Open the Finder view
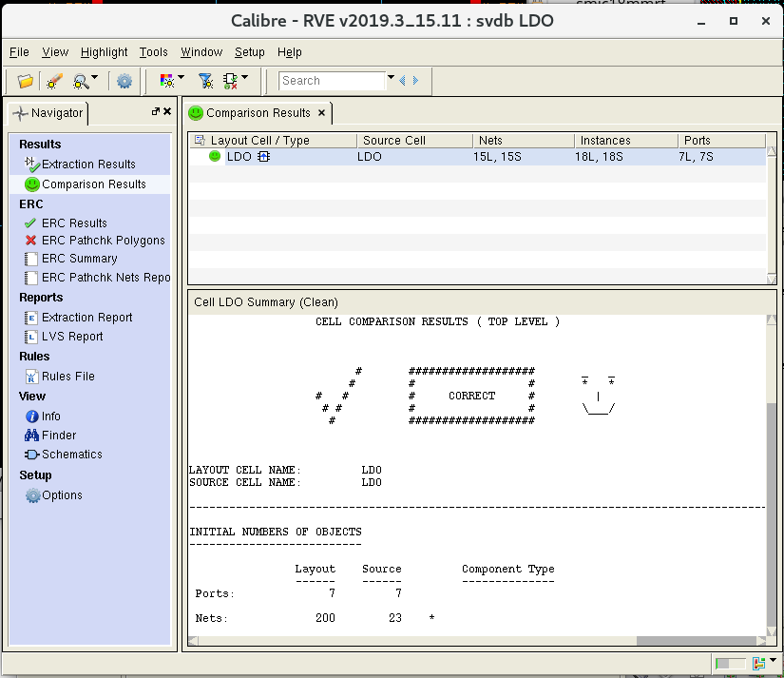The height and width of the screenshot is (678, 784). [x=59, y=436]
